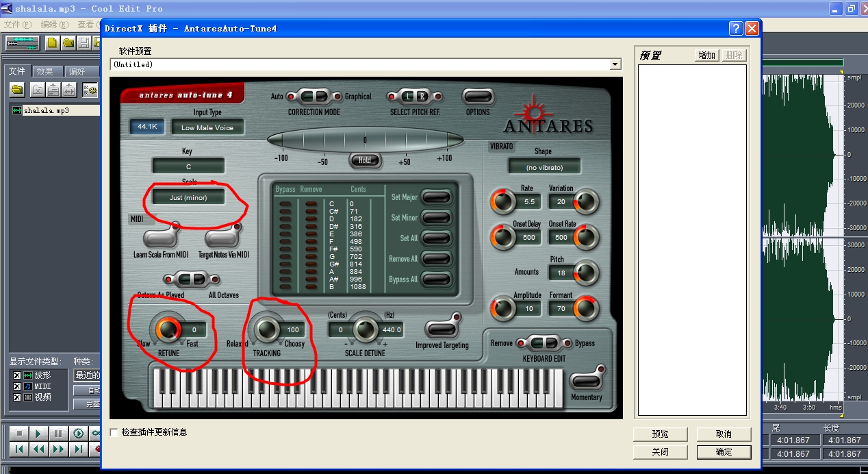Open sort type dropdown in organizer
868x474 pixels.
click(x=87, y=375)
